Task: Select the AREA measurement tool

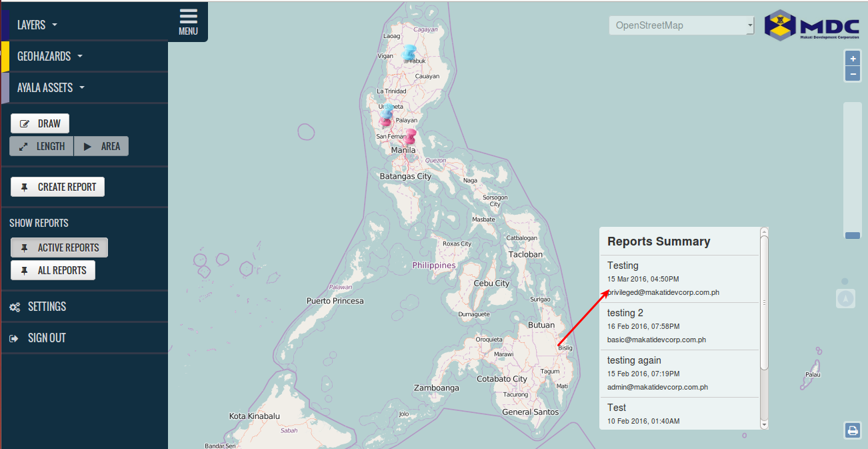Action: pyautogui.click(x=101, y=146)
